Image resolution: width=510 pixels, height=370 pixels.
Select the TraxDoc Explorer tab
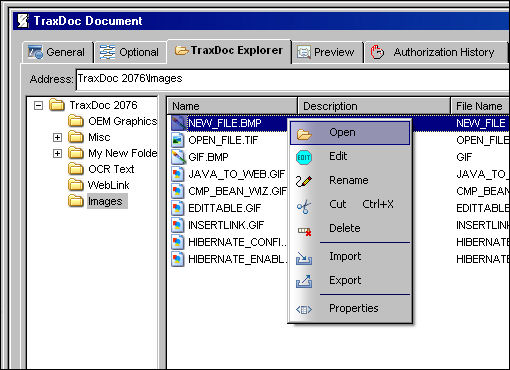[x=229, y=50]
